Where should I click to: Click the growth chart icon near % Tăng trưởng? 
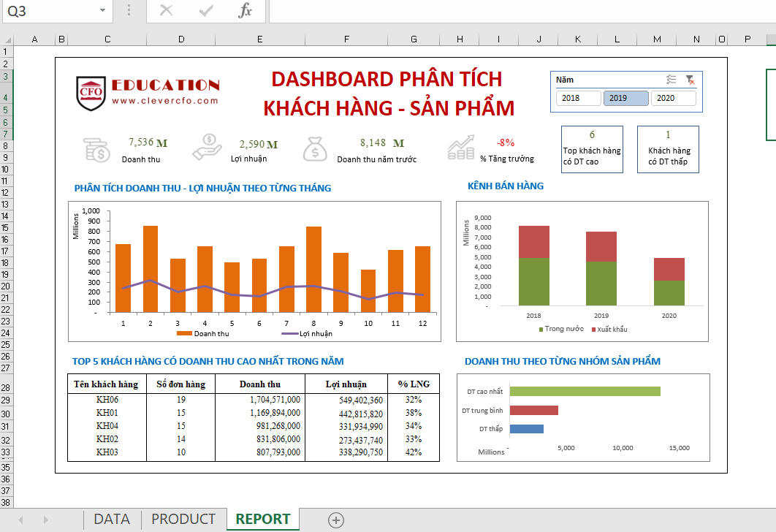coord(460,148)
